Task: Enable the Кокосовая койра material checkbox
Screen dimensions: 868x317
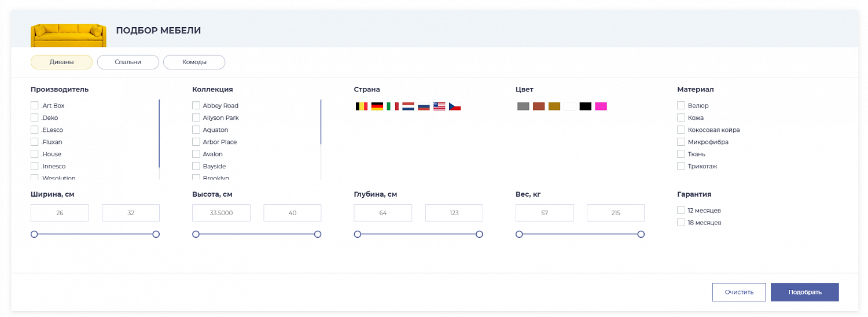Action: [681, 130]
